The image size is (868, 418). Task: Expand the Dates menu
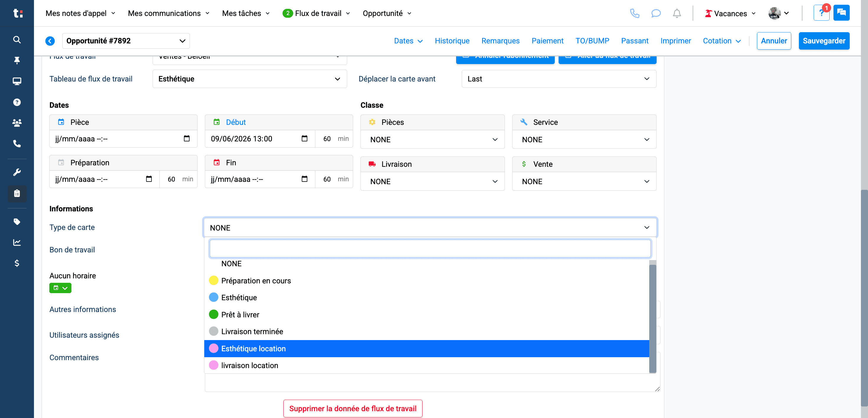tap(408, 41)
